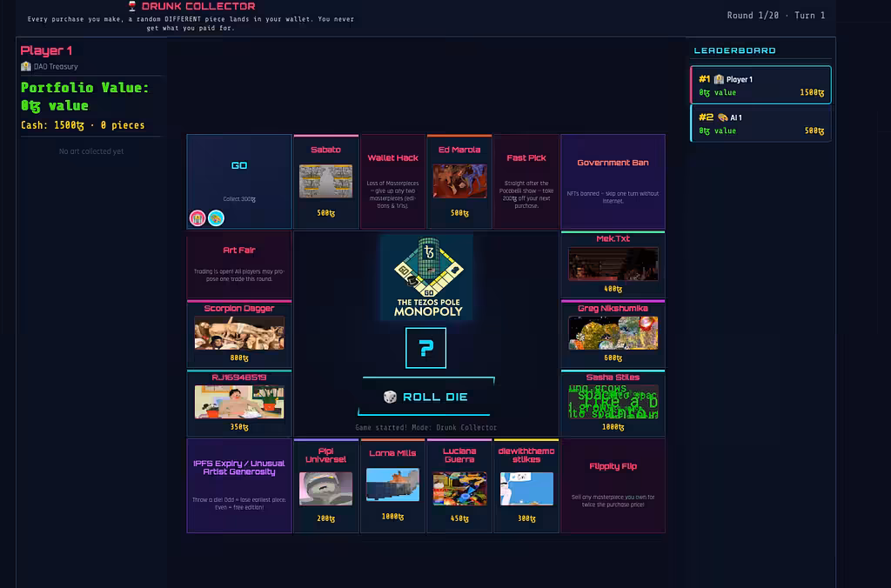This screenshot has height=588, width=891.
Task: Open the diewiththemostlikes artwork thumbnail
Action: point(526,489)
